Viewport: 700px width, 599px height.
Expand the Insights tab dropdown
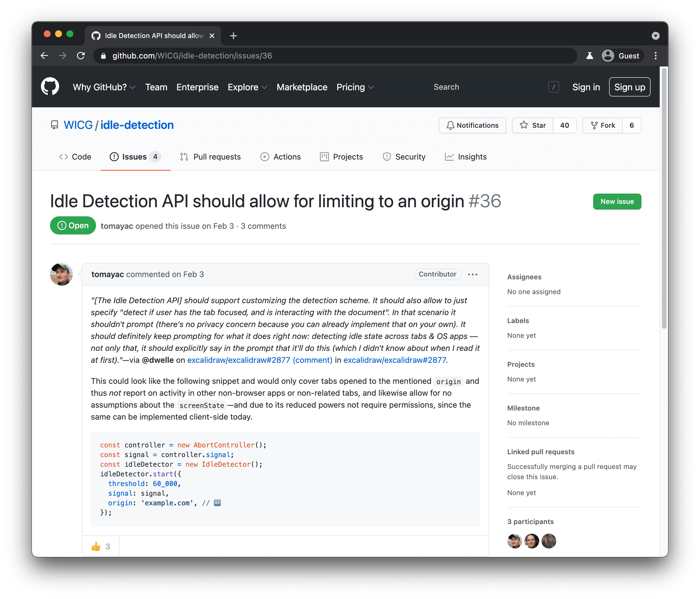[x=473, y=156]
